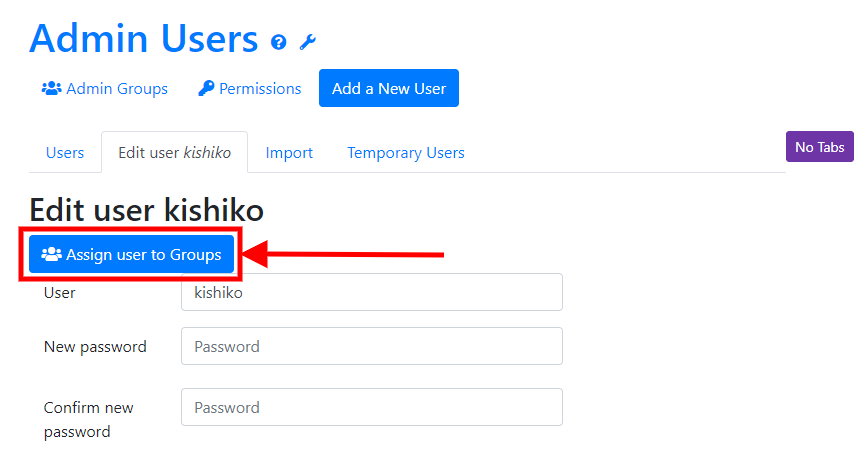Open the Admin Groups link
Screen dimensions: 867x468
[105, 89]
